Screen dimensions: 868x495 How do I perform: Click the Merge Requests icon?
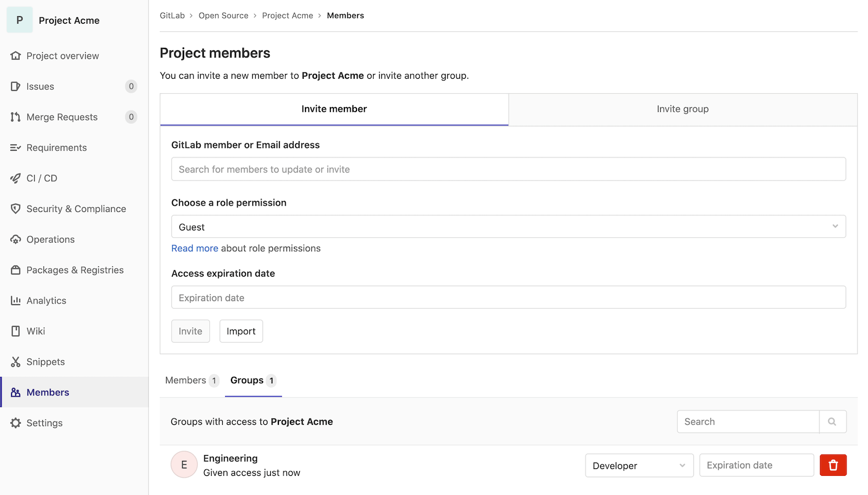pyautogui.click(x=16, y=117)
